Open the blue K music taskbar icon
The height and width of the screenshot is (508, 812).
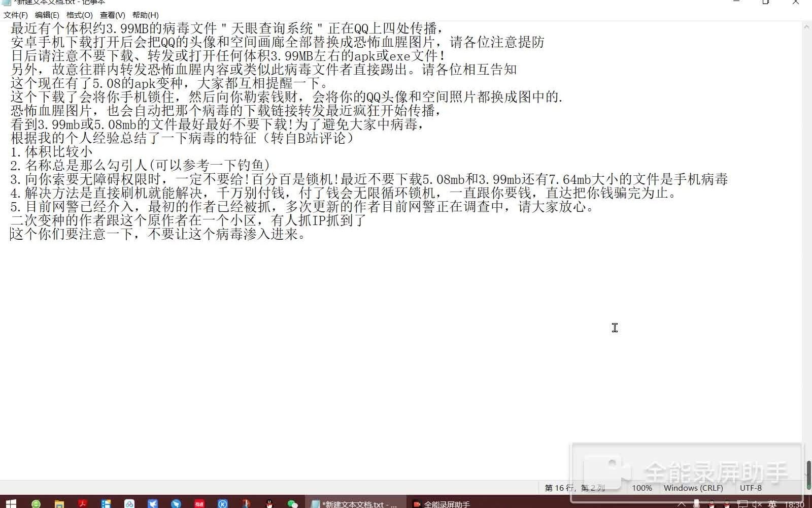point(222,503)
